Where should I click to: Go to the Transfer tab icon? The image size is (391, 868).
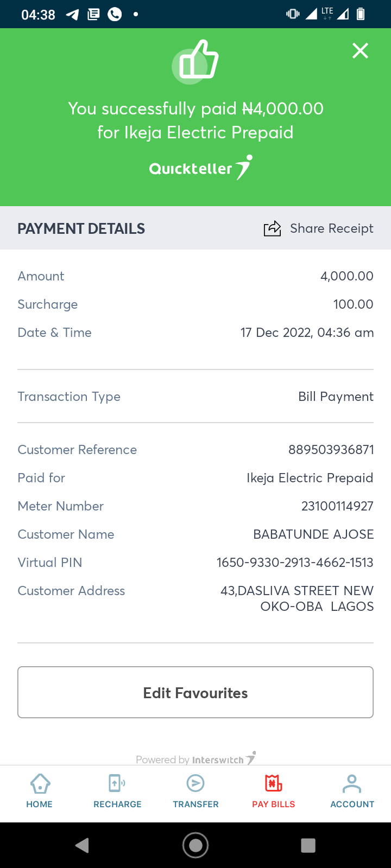click(195, 784)
